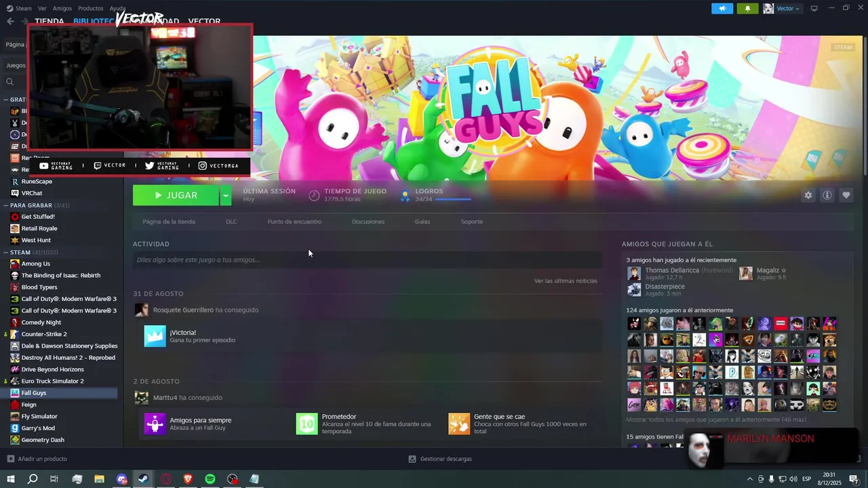
Task: Click the green JUGAR button
Action: (x=176, y=195)
